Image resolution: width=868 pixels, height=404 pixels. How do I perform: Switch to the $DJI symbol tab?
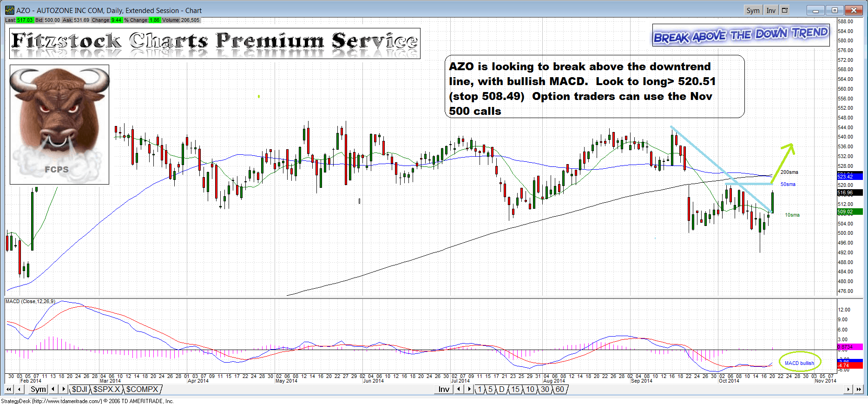tap(79, 390)
